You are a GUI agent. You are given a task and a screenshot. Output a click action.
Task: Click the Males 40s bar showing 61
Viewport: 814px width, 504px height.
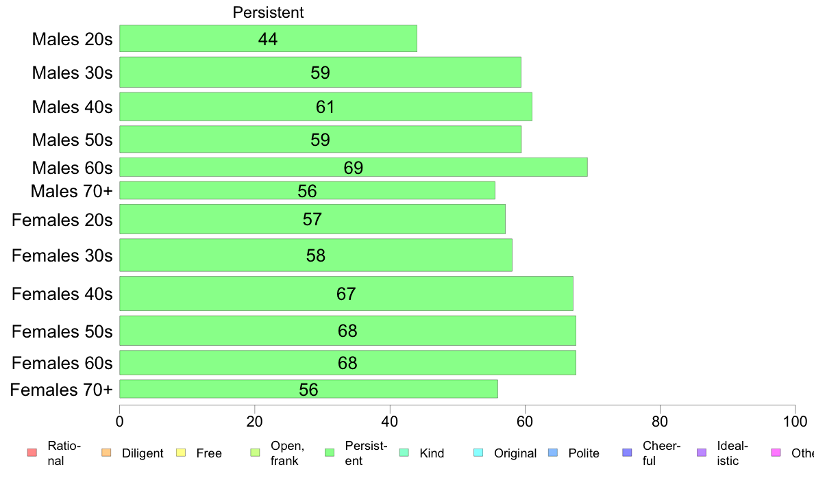point(325,106)
